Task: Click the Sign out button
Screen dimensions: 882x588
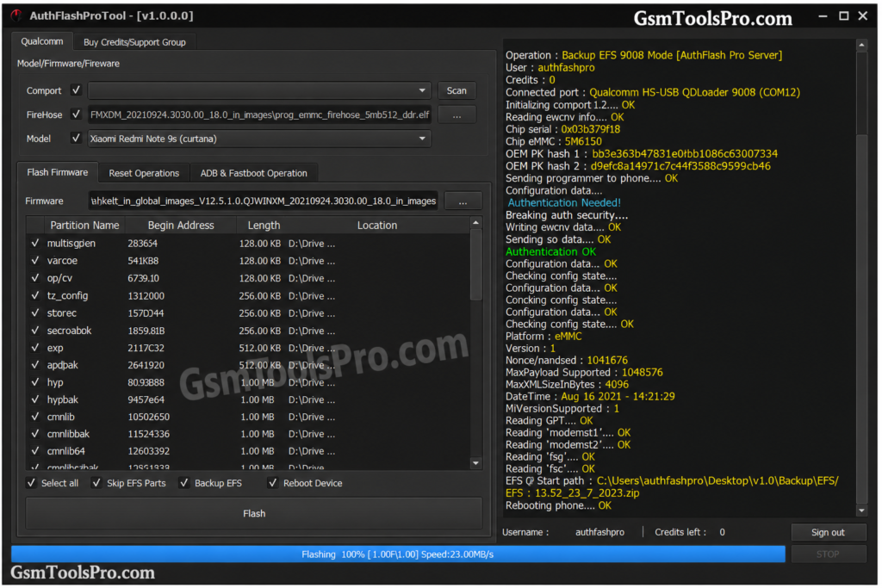Action: click(828, 532)
